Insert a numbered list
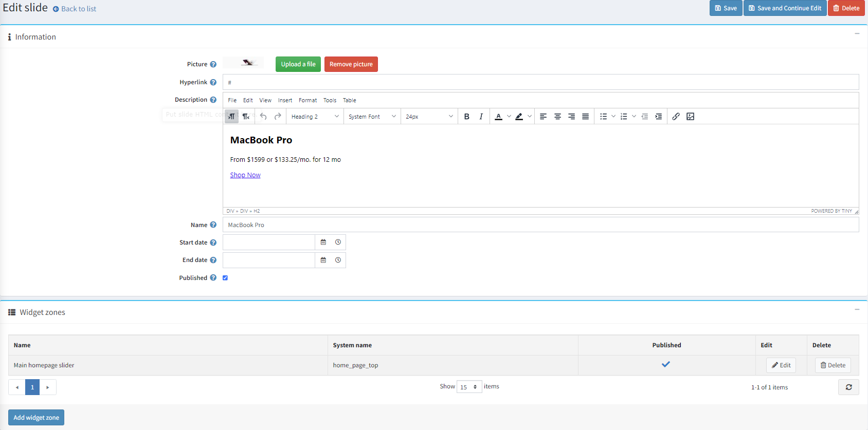Viewport: 868px width, 430px height. (x=624, y=117)
